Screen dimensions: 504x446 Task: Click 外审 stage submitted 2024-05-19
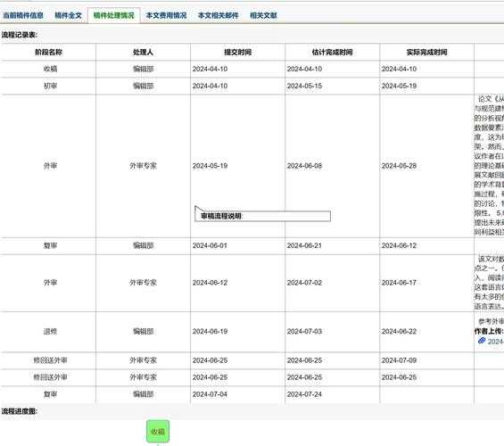tap(50, 166)
